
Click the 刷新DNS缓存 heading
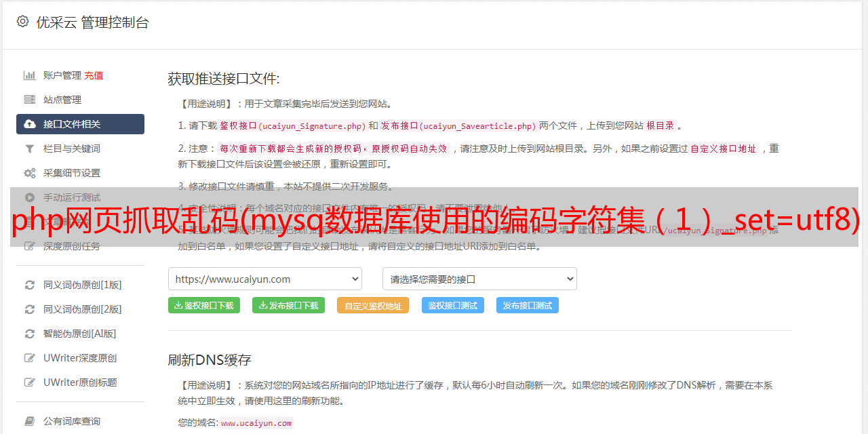[x=210, y=360]
